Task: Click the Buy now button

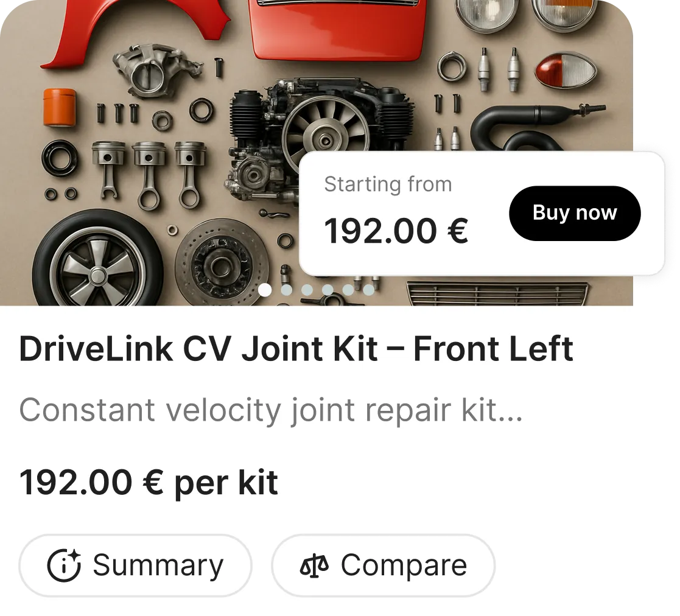Action: 575,213
